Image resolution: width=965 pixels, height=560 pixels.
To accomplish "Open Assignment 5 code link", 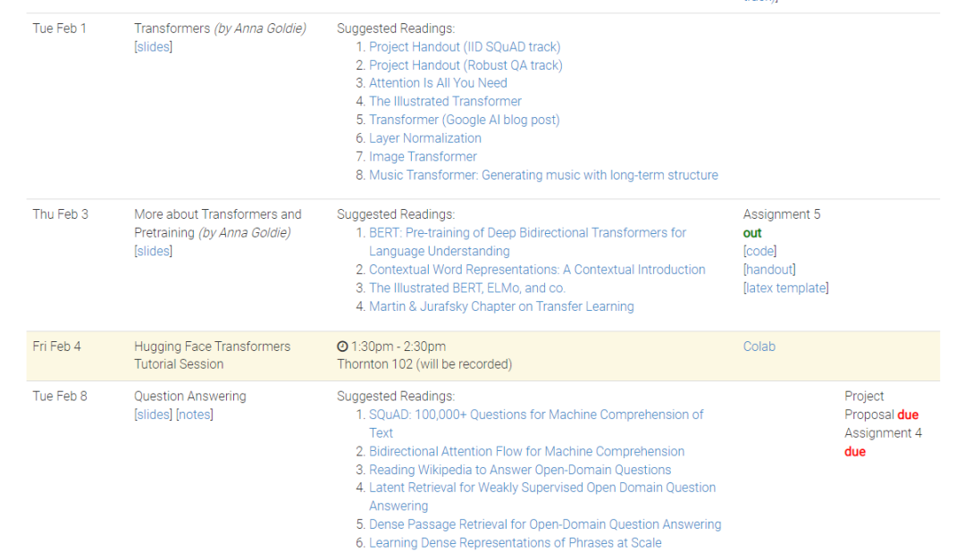I will [x=759, y=251].
